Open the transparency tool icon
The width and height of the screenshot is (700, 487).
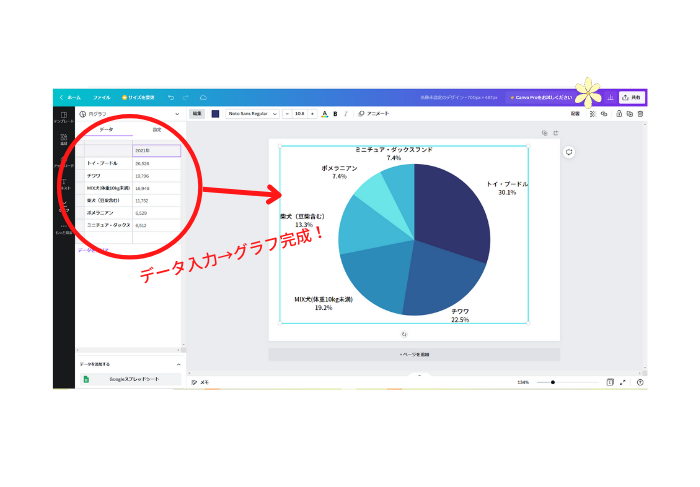click(593, 114)
